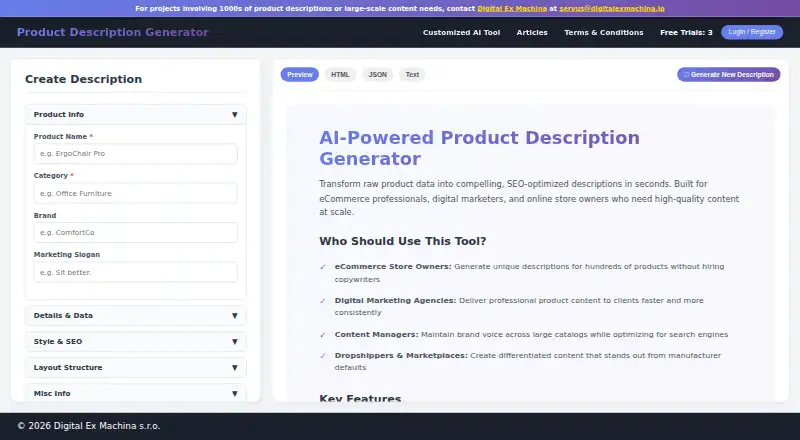The width and height of the screenshot is (800, 440).
Task: Switch to the Preview tab
Action: click(x=299, y=75)
